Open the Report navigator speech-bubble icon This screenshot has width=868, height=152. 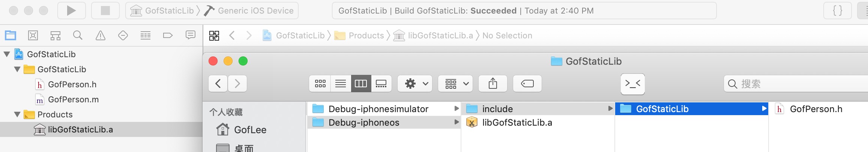tap(191, 35)
